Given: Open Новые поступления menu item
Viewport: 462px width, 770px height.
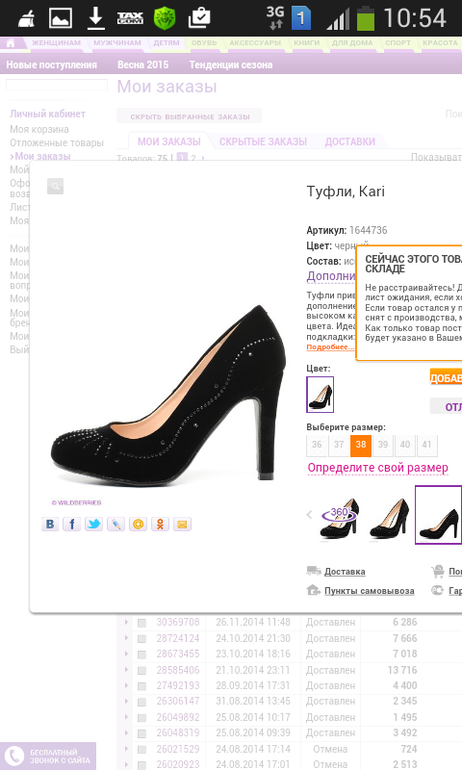Looking at the screenshot, I should [52, 65].
